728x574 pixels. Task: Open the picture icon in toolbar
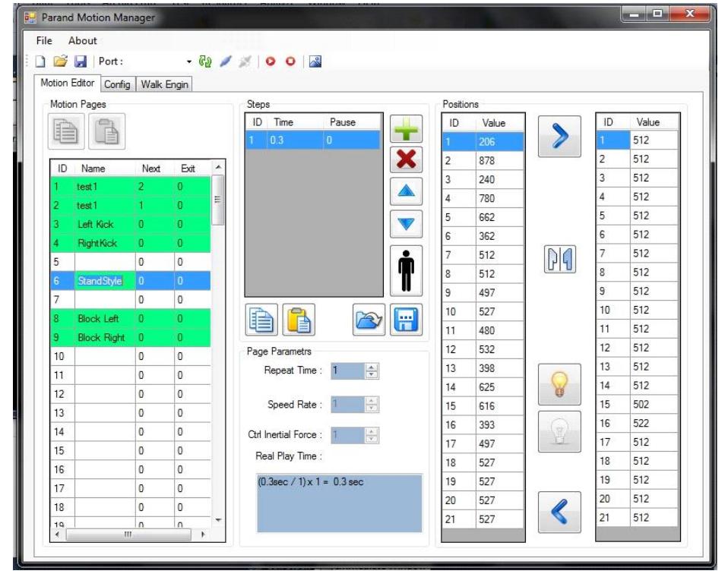[x=315, y=61]
